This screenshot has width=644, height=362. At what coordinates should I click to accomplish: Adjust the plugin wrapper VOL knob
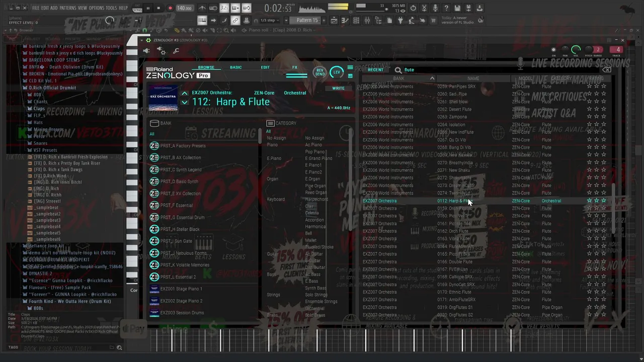point(576,50)
